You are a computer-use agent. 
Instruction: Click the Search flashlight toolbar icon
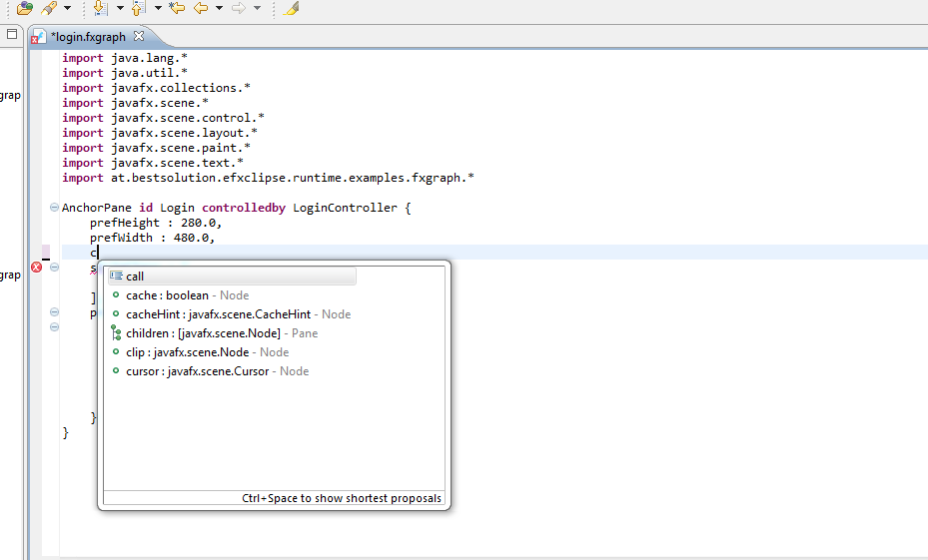click(x=49, y=8)
